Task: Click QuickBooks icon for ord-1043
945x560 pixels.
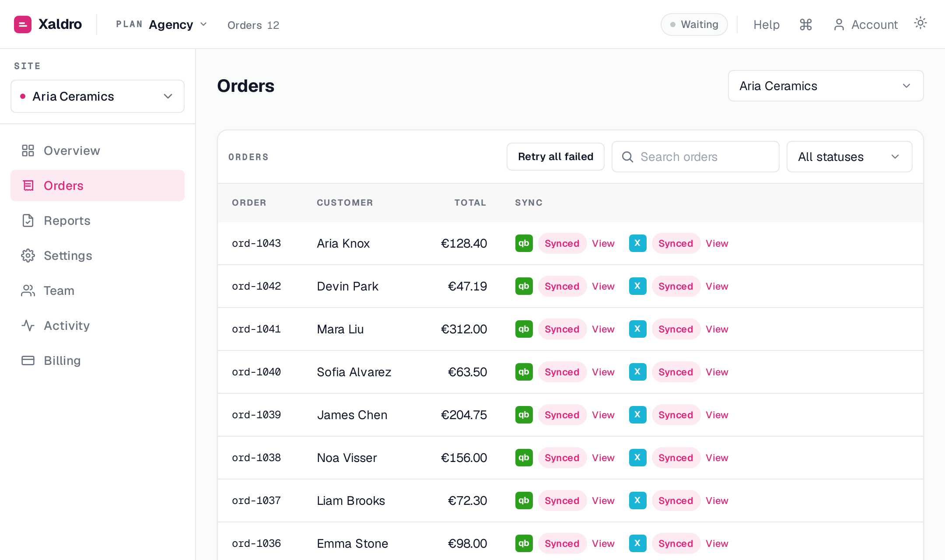Action: tap(524, 243)
